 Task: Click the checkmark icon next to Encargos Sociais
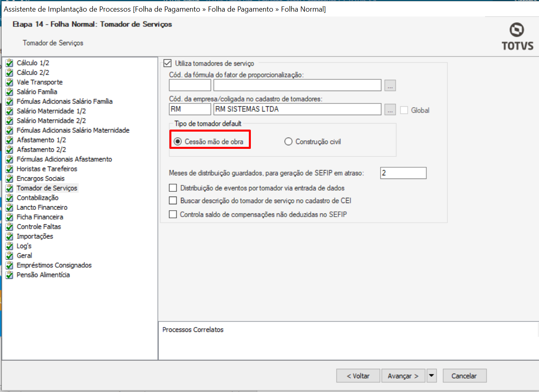(10, 179)
